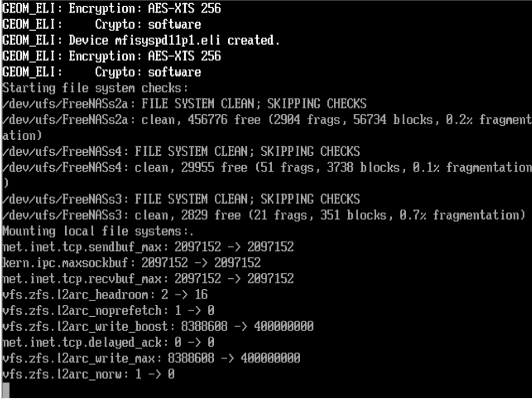Click the net.inet.tcp.recvbuf_max entry
This screenshot has width=532, height=399.
(84, 279)
